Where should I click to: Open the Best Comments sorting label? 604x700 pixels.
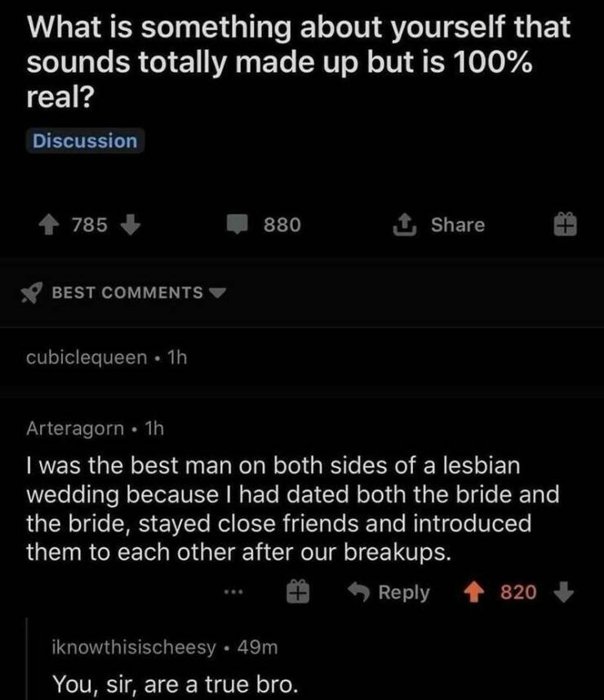click(127, 292)
